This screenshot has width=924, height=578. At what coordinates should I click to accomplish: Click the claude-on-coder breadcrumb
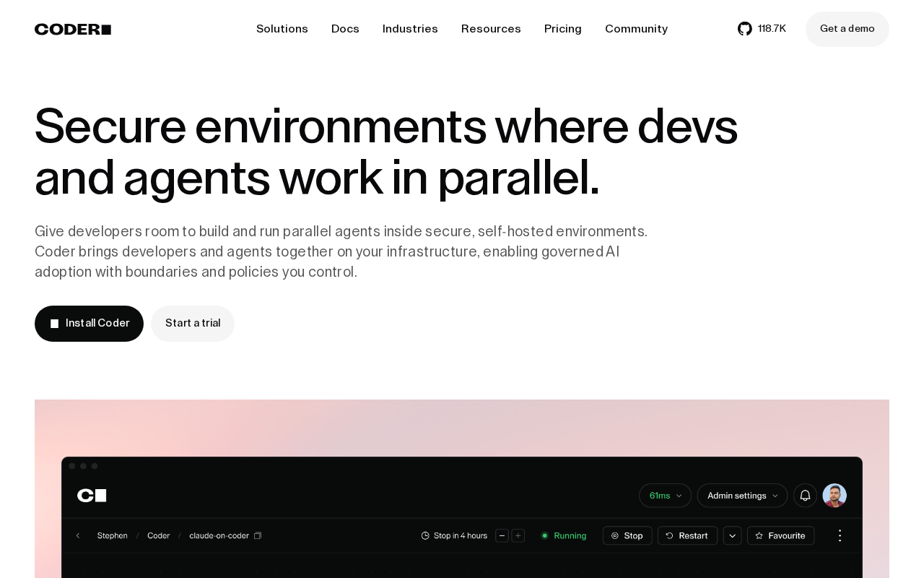tap(219, 535)
